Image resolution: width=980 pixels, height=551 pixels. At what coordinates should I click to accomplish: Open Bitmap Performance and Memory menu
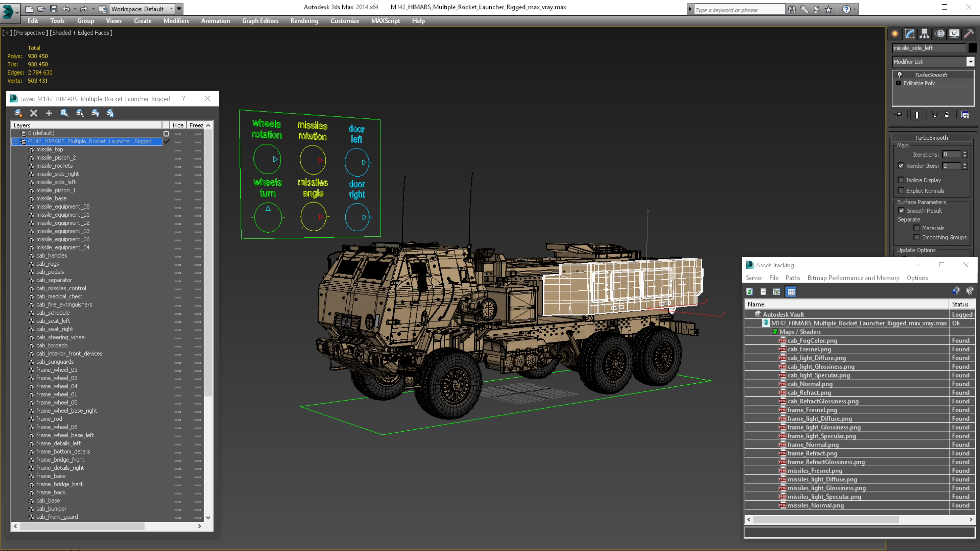click(853, 278)
